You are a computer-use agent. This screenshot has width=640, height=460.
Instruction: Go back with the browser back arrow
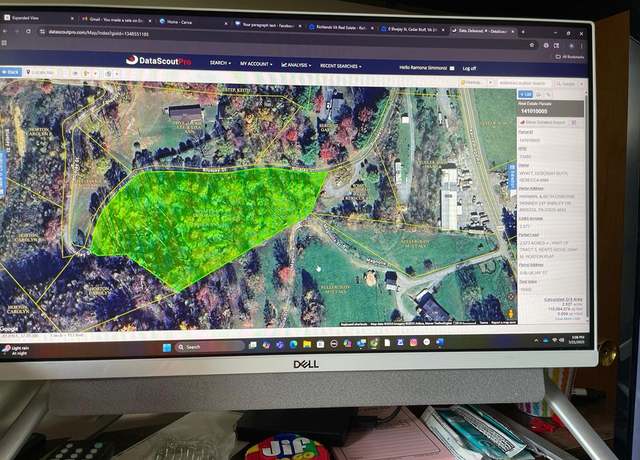5,31
